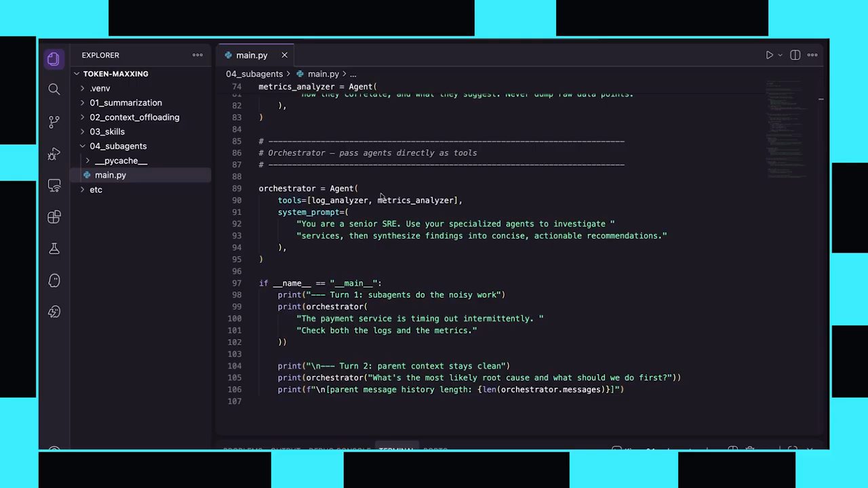Run the Python file with the play icon
This screenshot has width=868, height=488.
point(769,55)
